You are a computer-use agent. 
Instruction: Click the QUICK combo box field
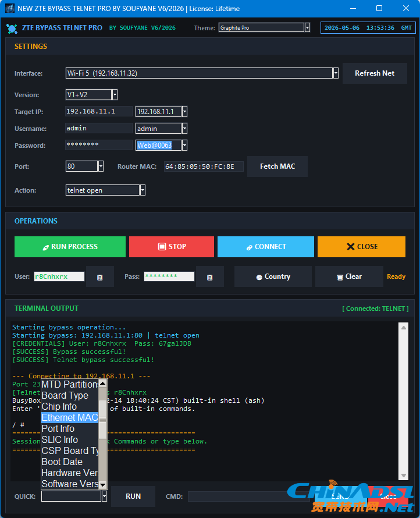coord(72,496)
